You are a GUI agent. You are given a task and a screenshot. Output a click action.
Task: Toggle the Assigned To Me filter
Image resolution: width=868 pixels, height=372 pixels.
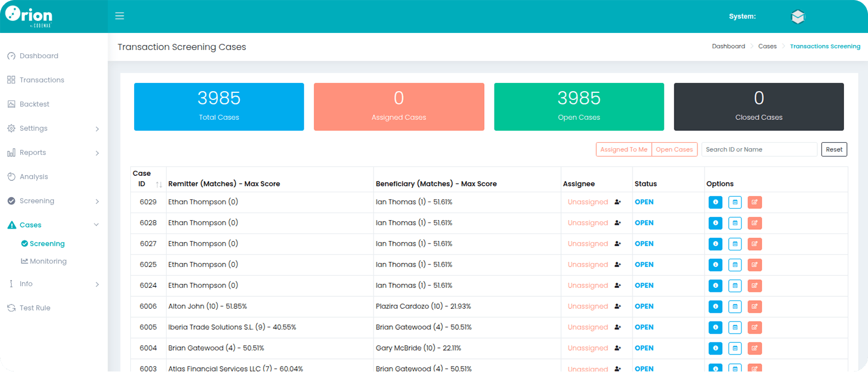coord(623,149)
